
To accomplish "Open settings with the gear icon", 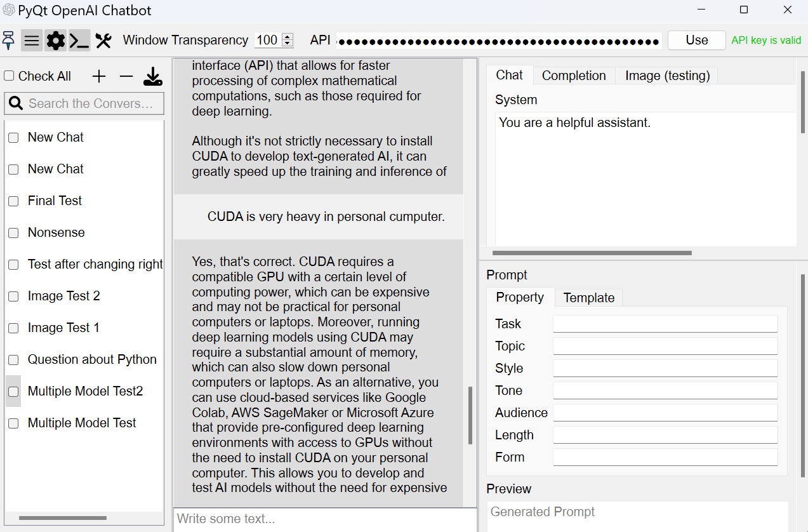I will click(56, 41).
